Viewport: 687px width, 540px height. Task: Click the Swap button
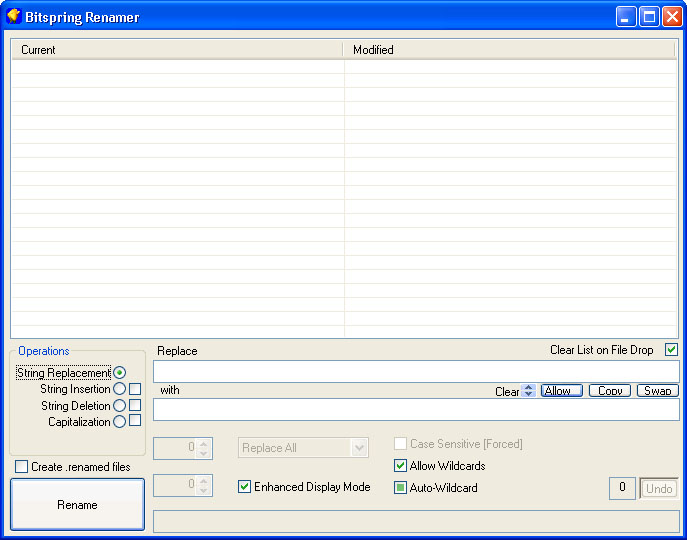[658, 391]
